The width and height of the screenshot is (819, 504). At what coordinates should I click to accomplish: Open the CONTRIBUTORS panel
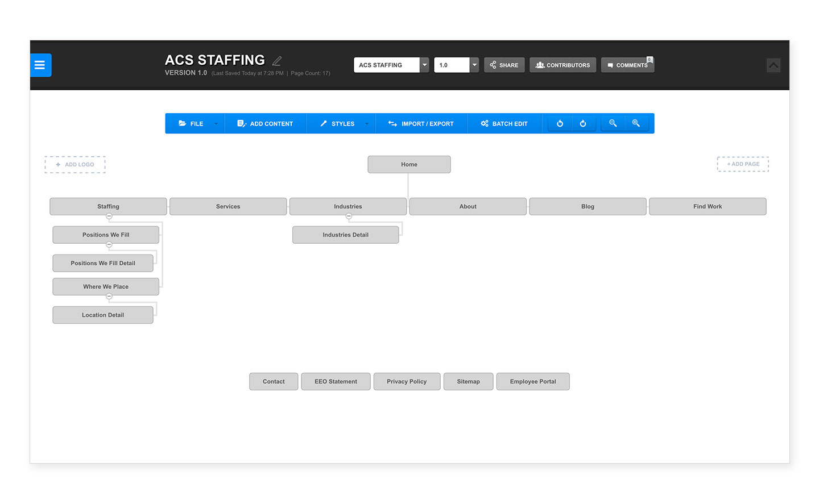(x=563, y=65)
